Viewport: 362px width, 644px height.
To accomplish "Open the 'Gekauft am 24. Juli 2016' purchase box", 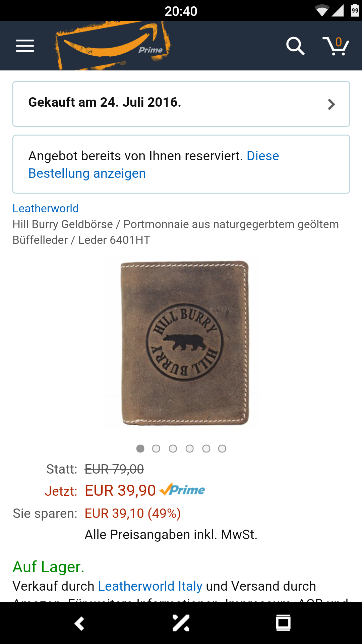I will click(181, 104).
